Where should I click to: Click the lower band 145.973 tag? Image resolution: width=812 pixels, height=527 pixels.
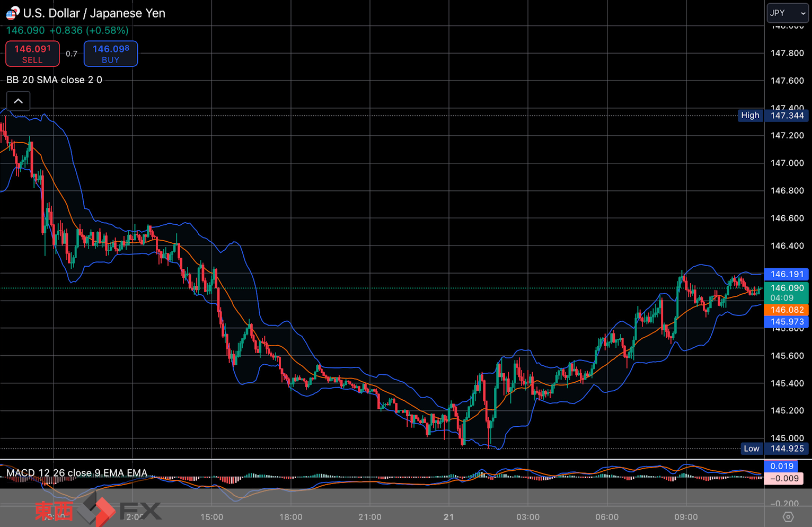[x=786, y=322]
